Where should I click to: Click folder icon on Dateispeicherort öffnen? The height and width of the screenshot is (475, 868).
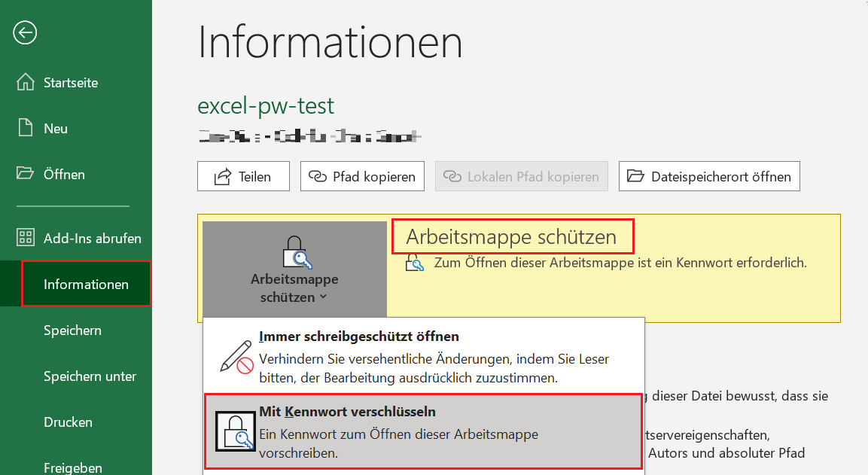pos(636,177)
